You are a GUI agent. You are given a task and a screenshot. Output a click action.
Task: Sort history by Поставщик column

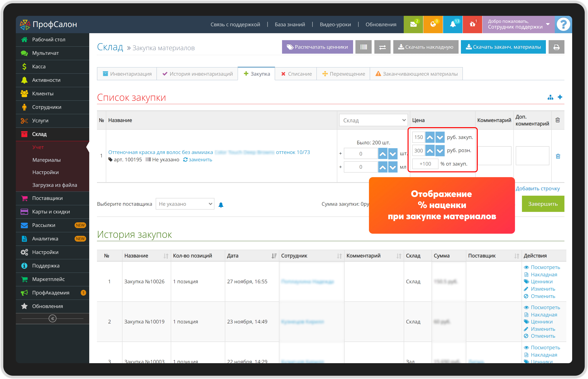tap(517, 256)
